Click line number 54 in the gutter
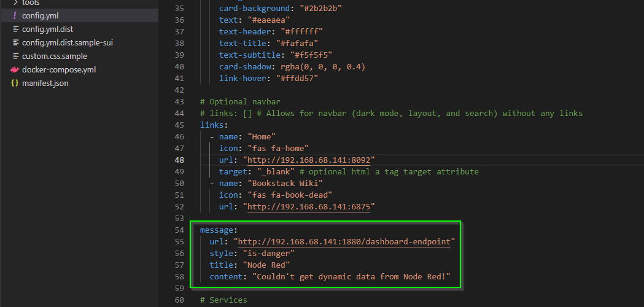This screenshot has height=307, width=644. (x=179, y=230)
